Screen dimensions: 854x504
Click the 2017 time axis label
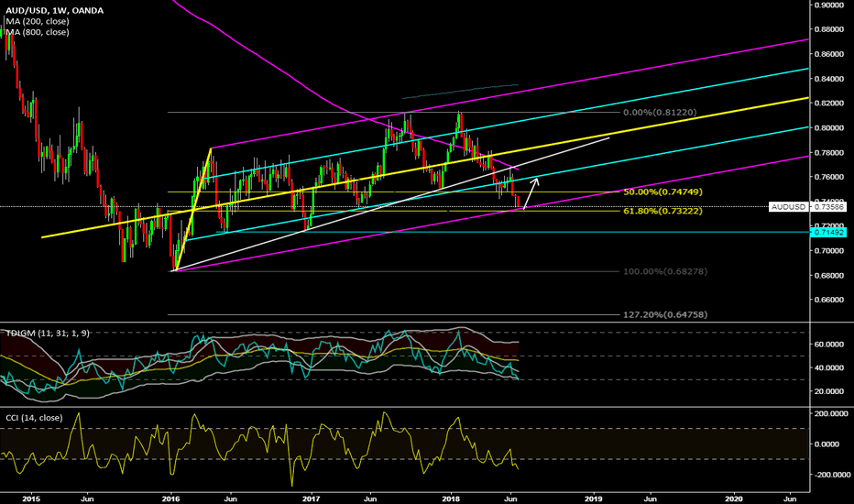tap(311, 499)
